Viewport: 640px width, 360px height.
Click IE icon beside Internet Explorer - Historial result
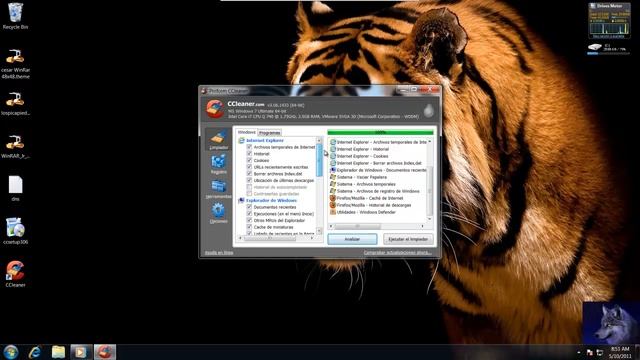[x=333, y=149]
